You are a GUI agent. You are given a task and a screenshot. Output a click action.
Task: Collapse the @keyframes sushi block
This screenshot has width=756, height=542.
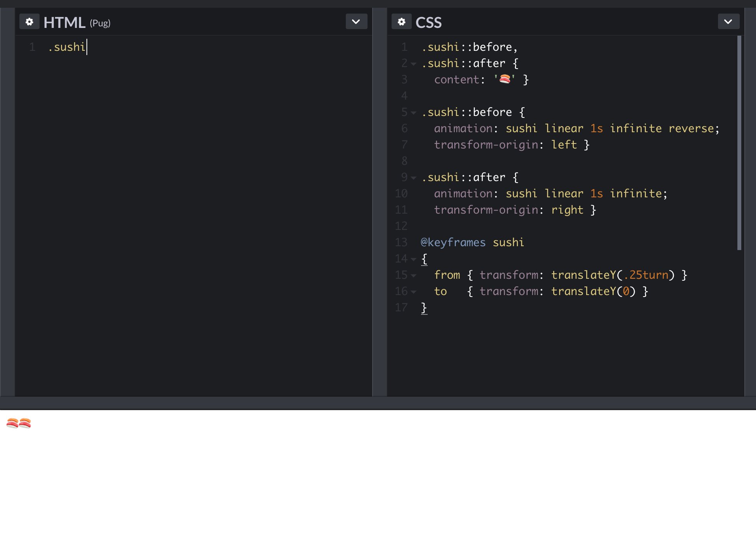click(x=413, y=259)
